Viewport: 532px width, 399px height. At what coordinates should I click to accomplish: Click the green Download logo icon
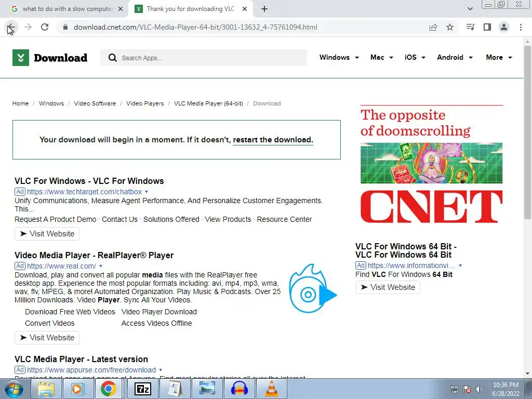[x=21, y=58]
